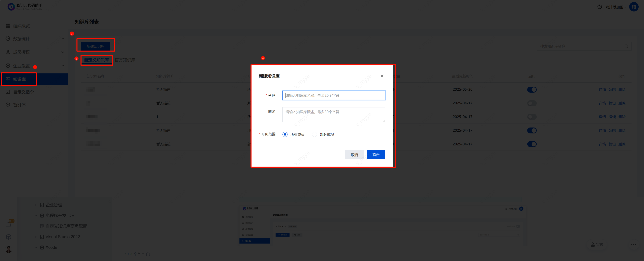The height and width of the screenshot is (261, 644).
Task: Switch to the 官方知识库 tab
Action: pos(125,60)
